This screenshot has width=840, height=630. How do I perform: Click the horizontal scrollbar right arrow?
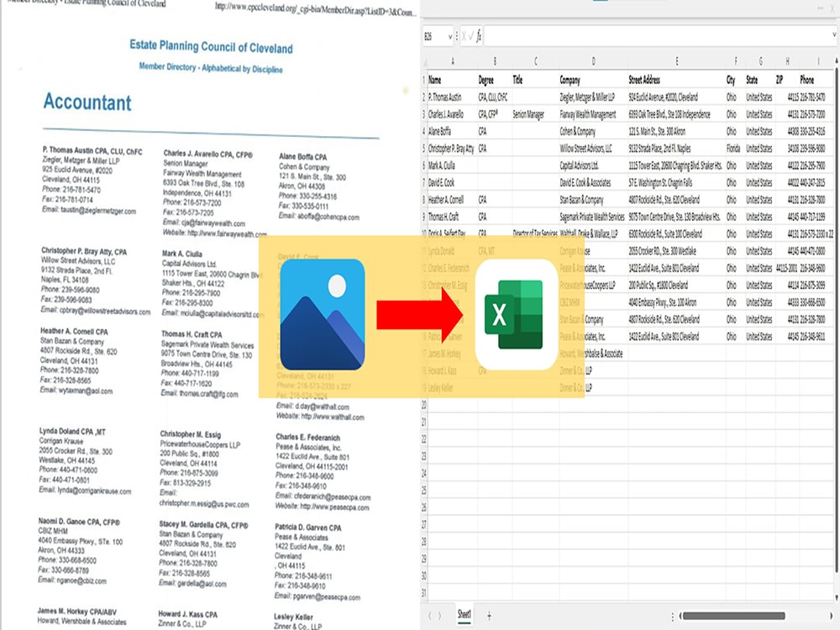tap(832, 616)
